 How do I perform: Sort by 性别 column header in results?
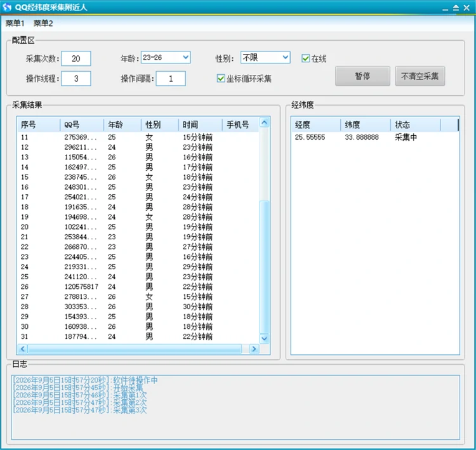coord(160,124)
